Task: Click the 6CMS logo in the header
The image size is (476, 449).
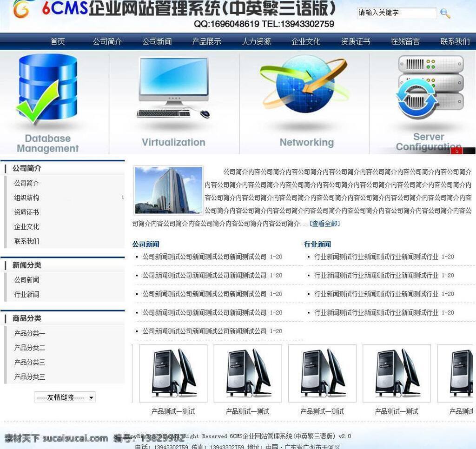Action: [21, 9]
